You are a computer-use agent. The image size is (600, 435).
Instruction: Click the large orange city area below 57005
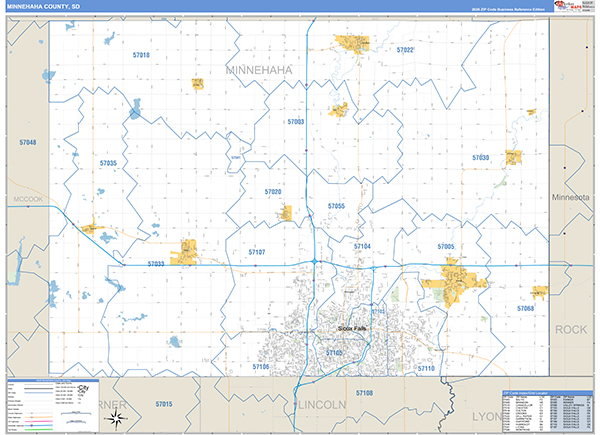click(x=454, y=282)
